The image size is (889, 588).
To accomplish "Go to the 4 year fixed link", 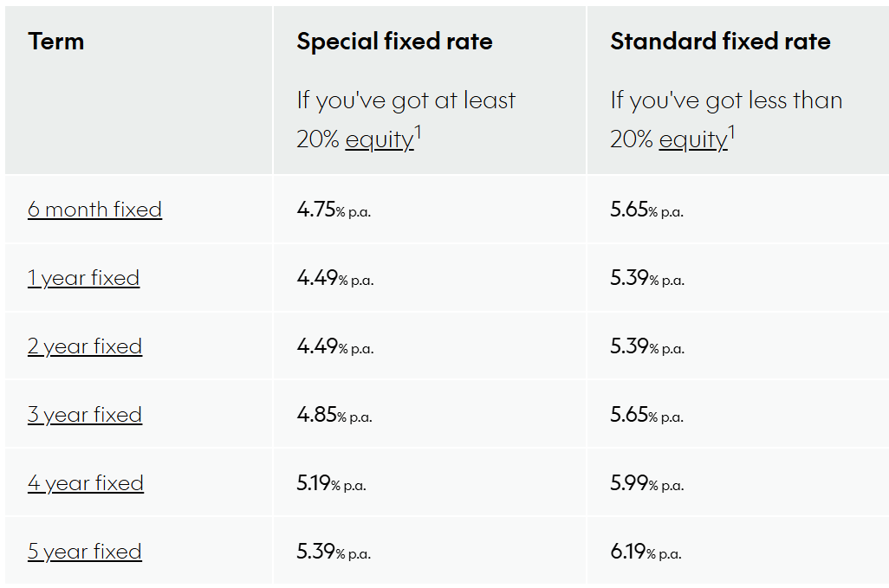I will click(x=86, y=483).
